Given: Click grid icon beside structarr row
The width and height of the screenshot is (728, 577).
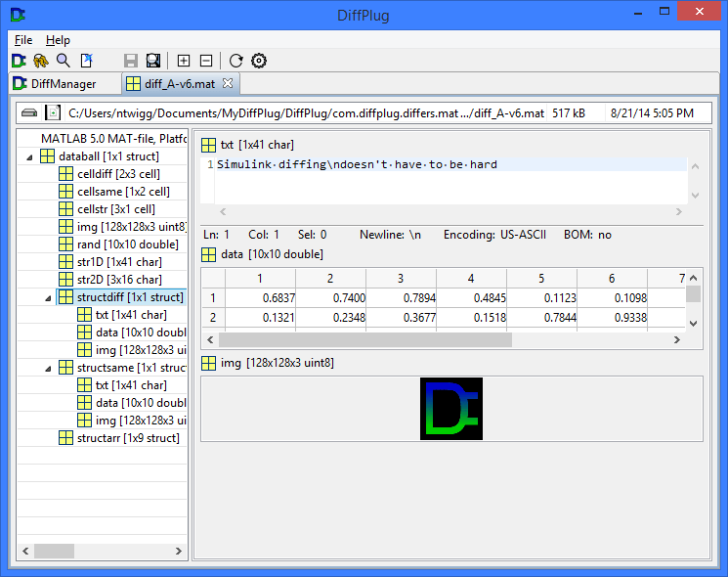Looking at the screenshot, I should tap(65, 438).
